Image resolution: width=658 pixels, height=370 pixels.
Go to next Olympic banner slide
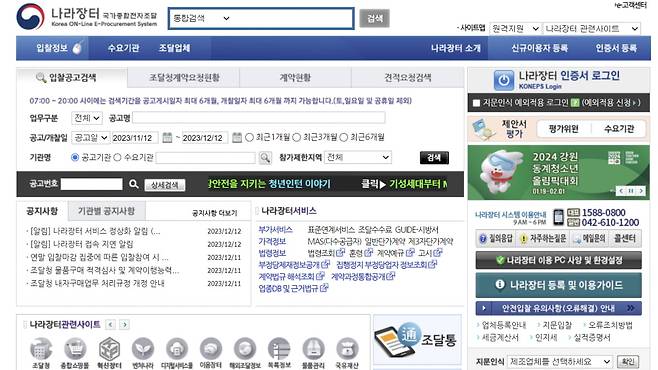click(x=641, y=191)
